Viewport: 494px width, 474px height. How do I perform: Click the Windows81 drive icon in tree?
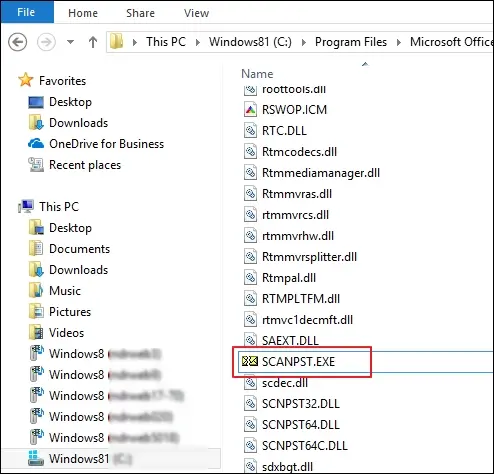36,458
